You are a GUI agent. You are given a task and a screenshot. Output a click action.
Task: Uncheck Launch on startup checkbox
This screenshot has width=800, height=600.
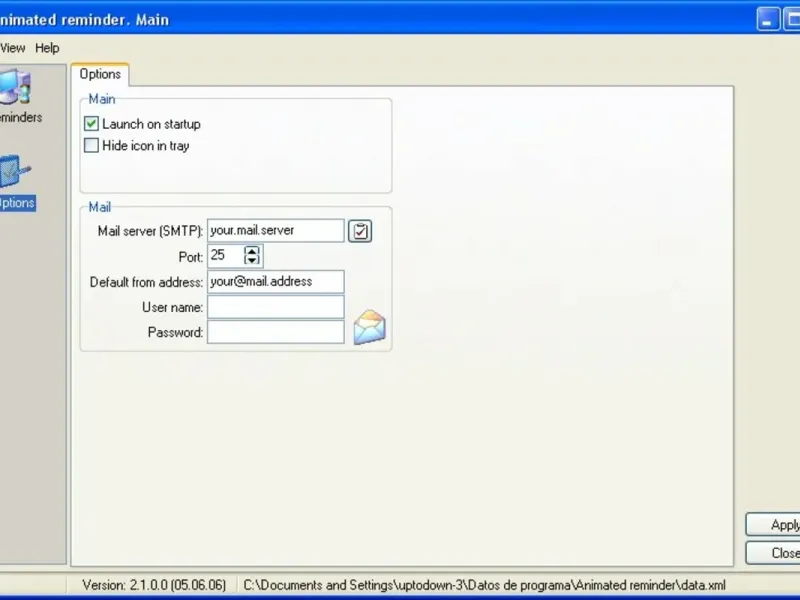point(91,124)
